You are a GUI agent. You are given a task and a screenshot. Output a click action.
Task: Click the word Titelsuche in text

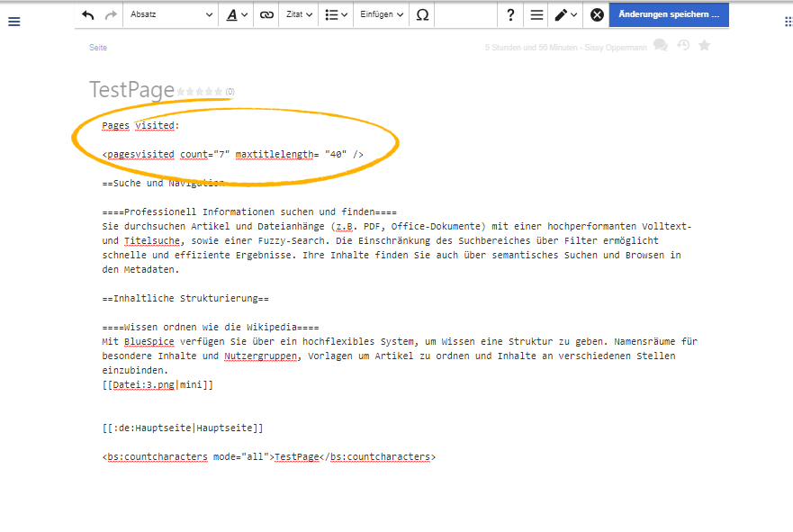click(152, 240)
